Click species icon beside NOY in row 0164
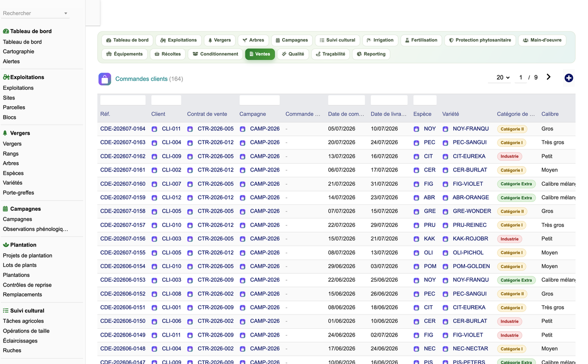The image size is (588, 364). 416,129
